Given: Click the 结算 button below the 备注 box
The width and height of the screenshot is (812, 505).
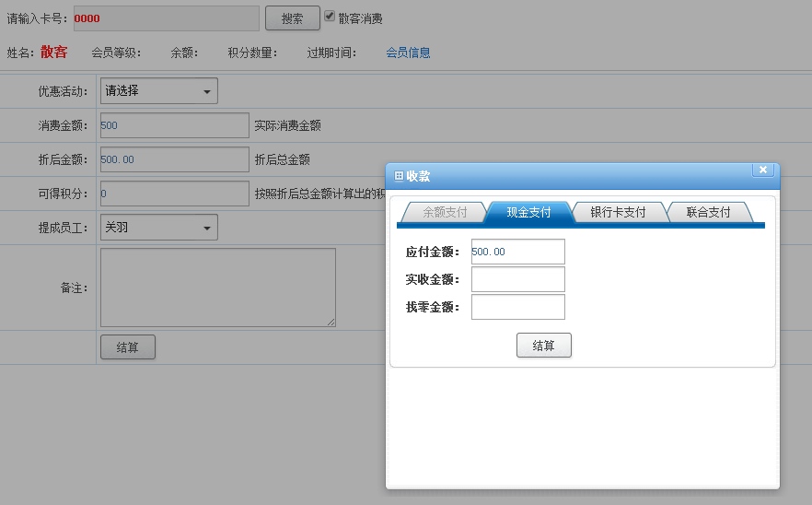Looking at the screenshot, I should (x=128, y=347).
